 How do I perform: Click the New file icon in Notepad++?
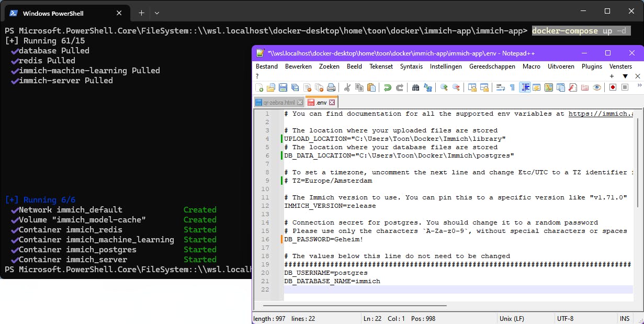tap(259, 87)
